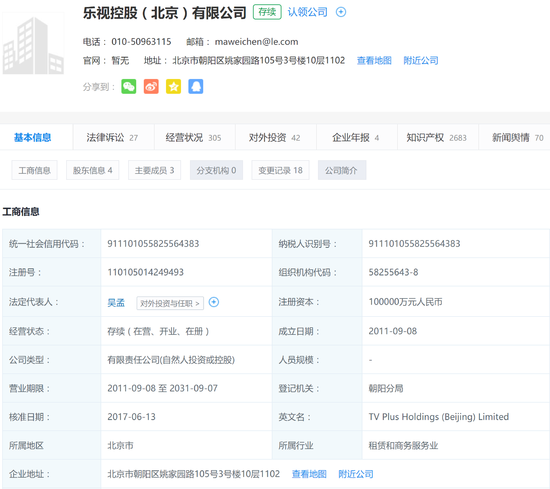This screenshot has height=489, width=550.
Task: Click 工商信息 section heading
Action: click(21, 212)
